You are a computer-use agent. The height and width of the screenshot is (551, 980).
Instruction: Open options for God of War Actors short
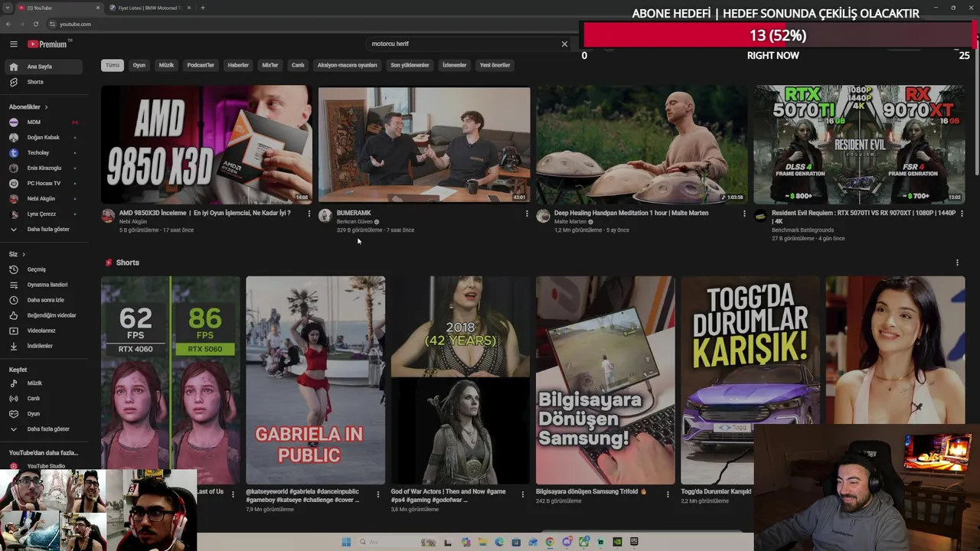pos(523,494)
